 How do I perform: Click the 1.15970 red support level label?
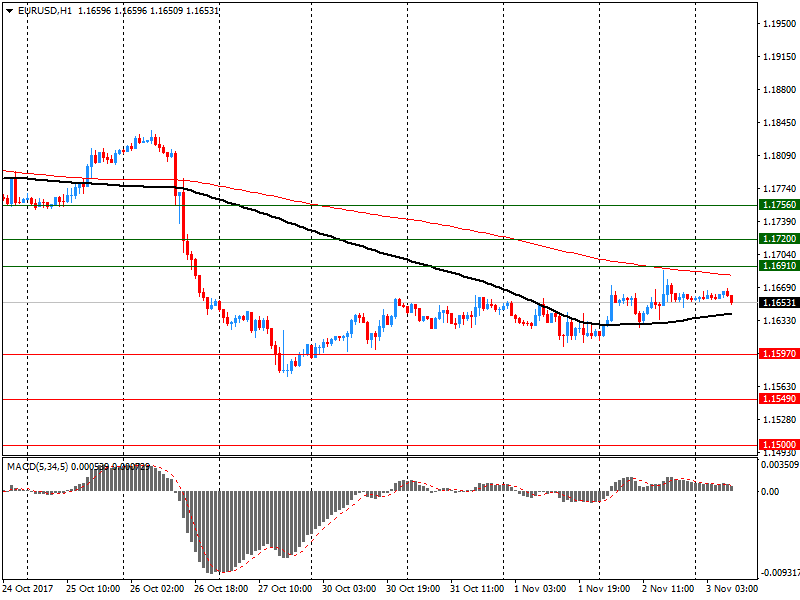(x=779, y=354)
